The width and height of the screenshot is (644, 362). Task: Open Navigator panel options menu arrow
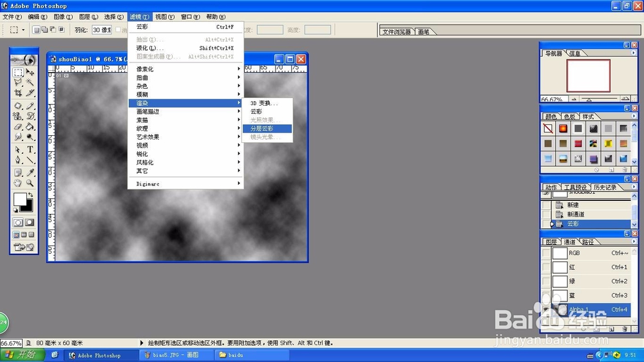point(633,53)
